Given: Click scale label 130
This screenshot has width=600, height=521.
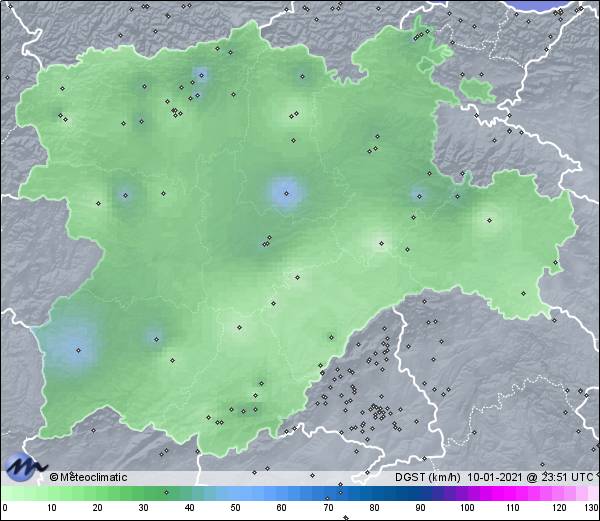Looking at the screenshot, I should [592, 508].
